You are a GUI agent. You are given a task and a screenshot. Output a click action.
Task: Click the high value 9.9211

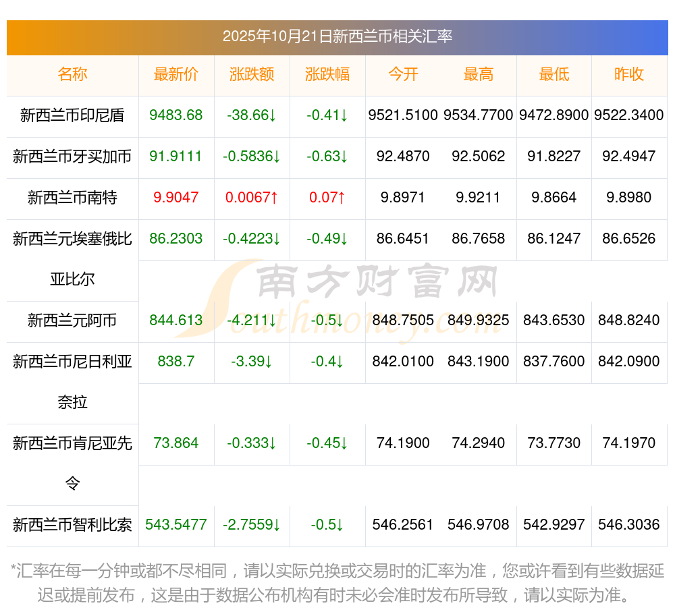click(479, 198)
